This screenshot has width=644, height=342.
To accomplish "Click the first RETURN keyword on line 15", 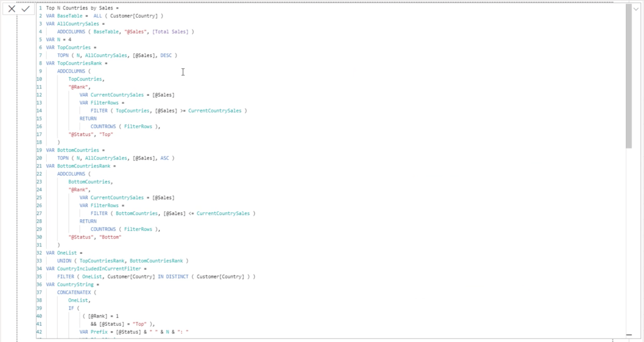I will point(88,119).
